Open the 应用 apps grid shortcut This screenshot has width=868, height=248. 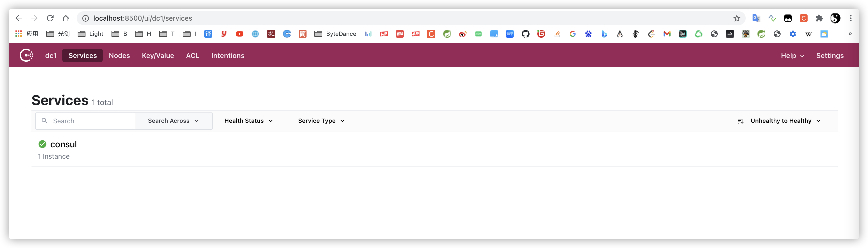(27, 34)
